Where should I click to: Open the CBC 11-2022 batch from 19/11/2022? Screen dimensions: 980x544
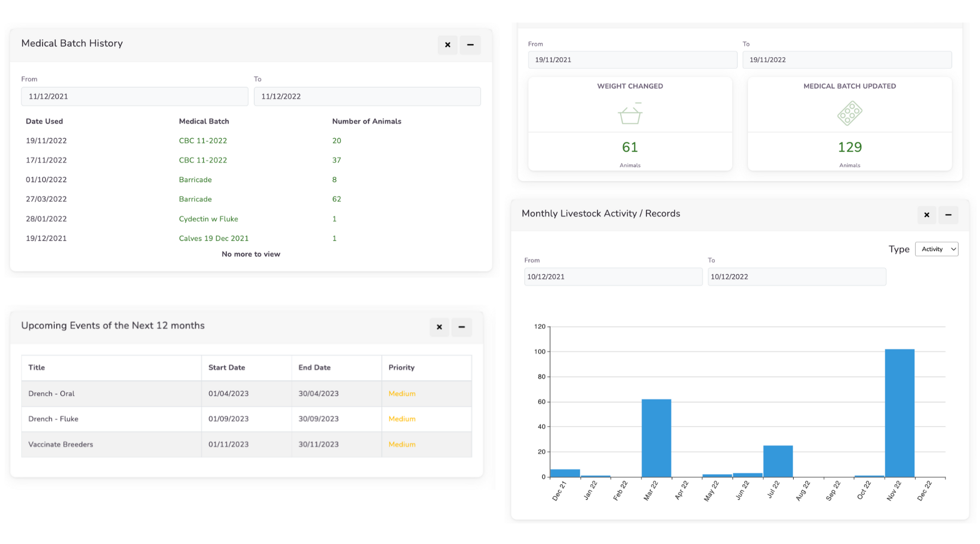(x=203, y=141)
